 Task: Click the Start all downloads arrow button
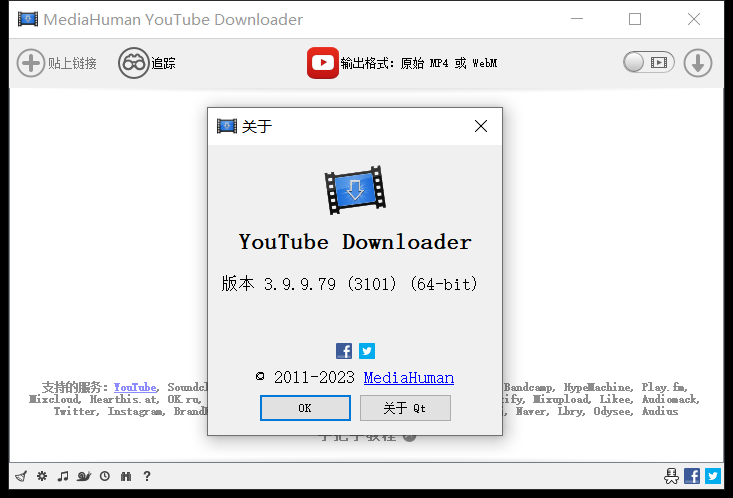[x=698, y=63]
